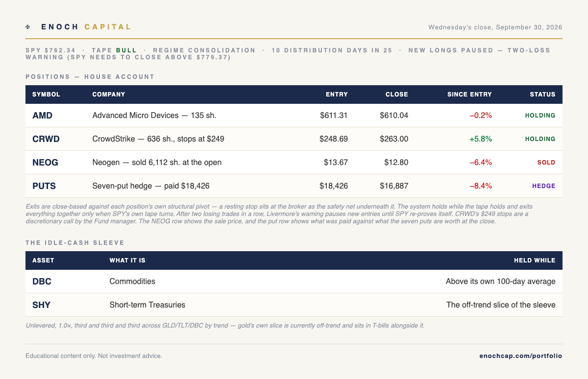Click CRWD since-entry value +5.8%

[x=481, y=139]
